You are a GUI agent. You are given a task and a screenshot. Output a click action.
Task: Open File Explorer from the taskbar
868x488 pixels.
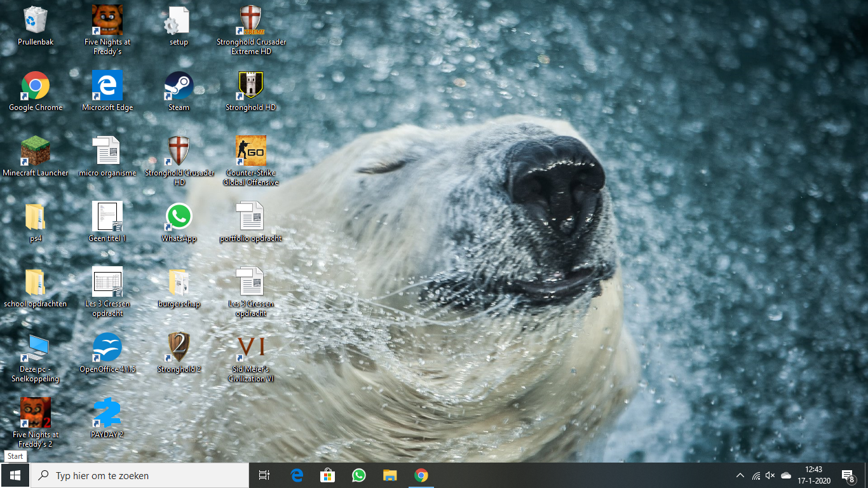tap(390, 475)
